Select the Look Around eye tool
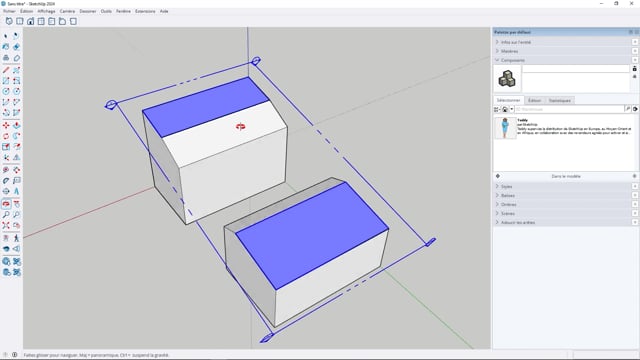The height and width of the screenshot is (360, 640). 6,249
